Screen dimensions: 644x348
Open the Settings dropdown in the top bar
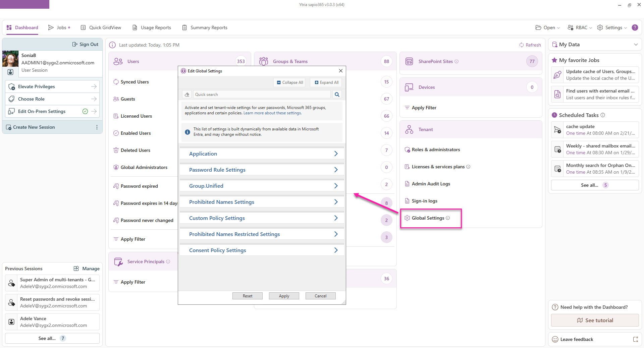612,27
